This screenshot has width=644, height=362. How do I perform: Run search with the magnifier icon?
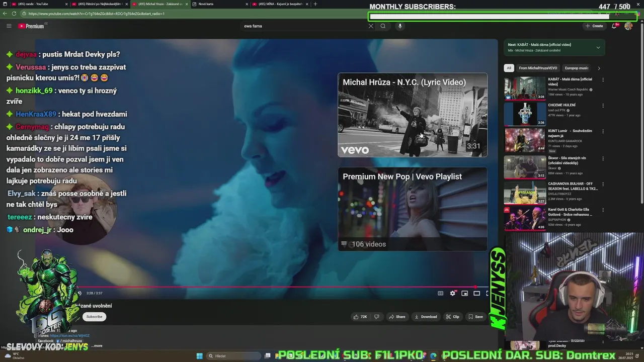click(x=383, y=26)
